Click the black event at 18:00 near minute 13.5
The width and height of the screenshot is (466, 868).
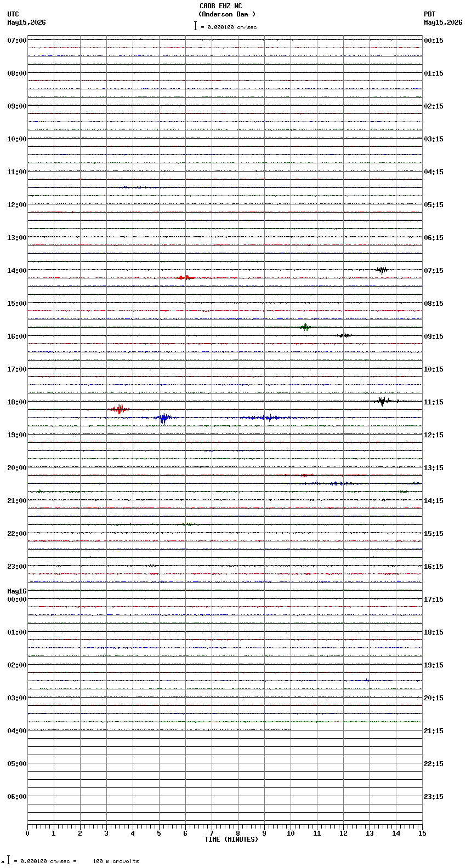click(x=384, y=401)
